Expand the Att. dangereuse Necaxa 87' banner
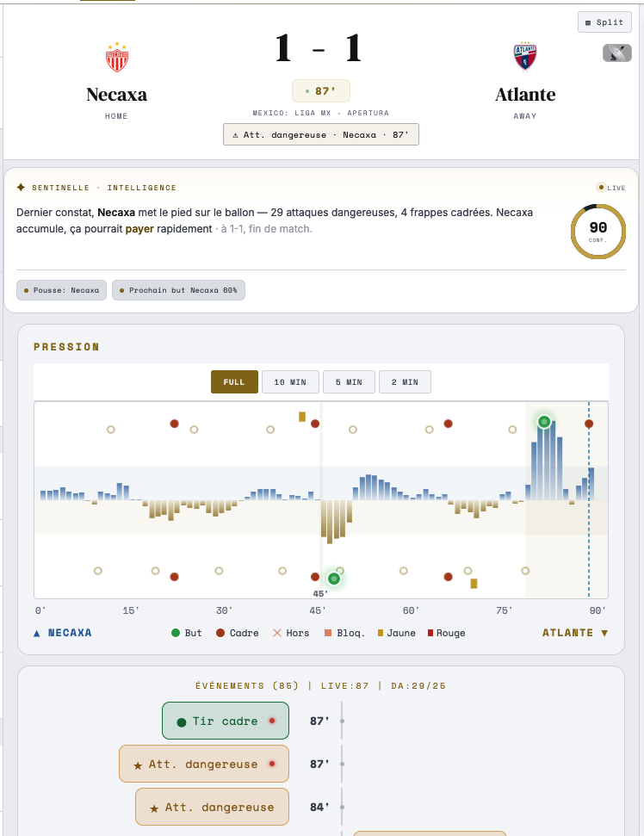The width and height of the screenshot is (644, 836). pyautogui.click(x=321, y=134)
